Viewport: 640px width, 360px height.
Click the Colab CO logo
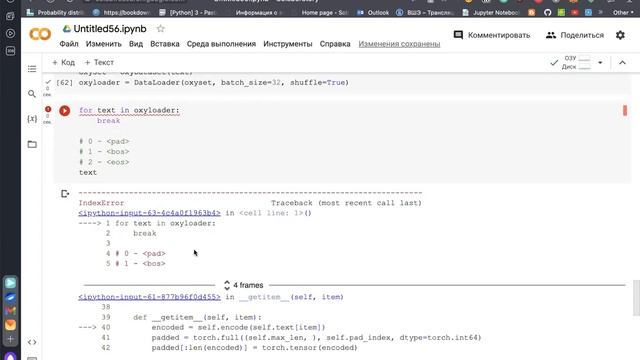(40, 34)
